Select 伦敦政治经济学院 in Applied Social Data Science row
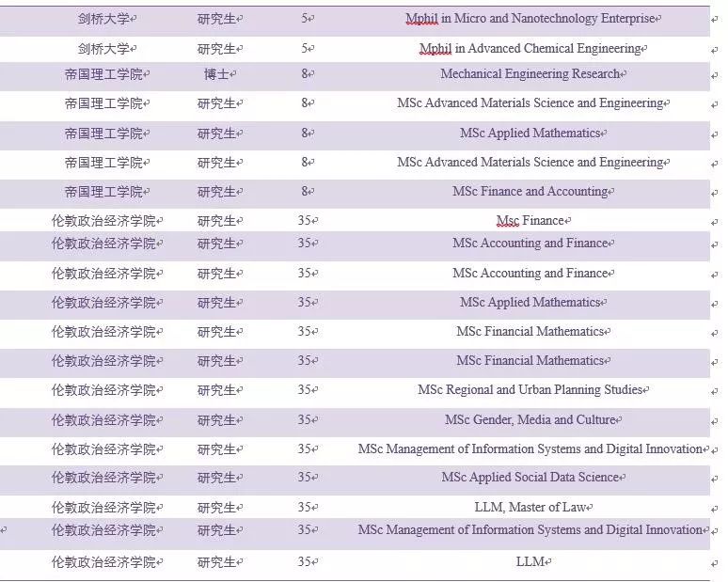The width and height of the screenshot is (728, 582). (103, 478)
